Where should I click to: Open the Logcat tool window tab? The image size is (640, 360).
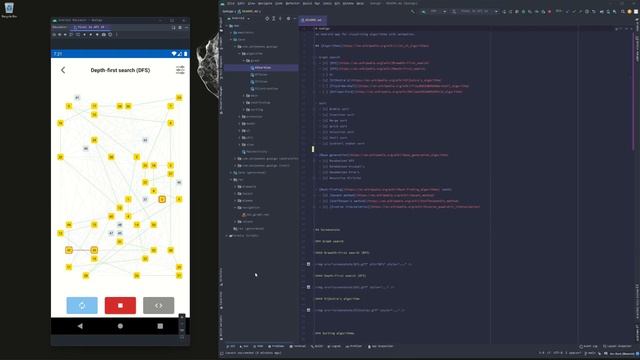[335, 346]
